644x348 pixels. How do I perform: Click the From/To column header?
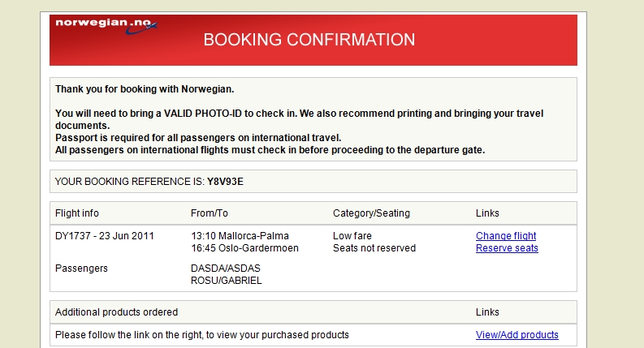tap(210, 213)
